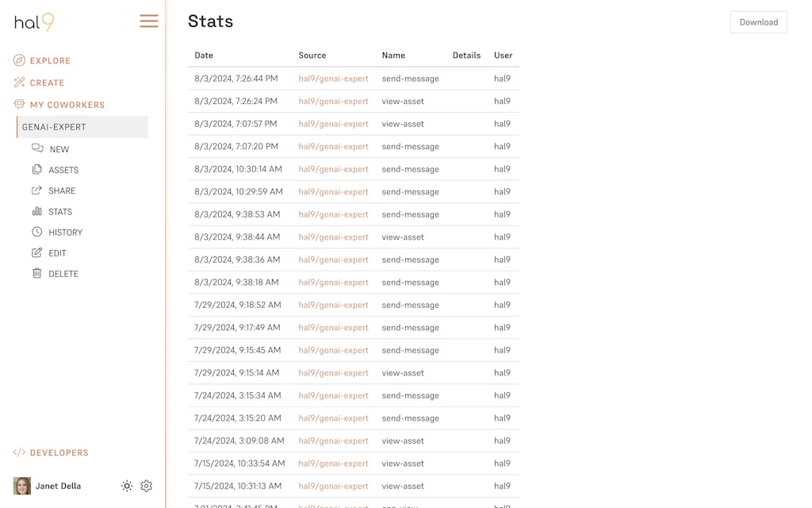Click Janet Della profile avatar

[x=22, y=486]
